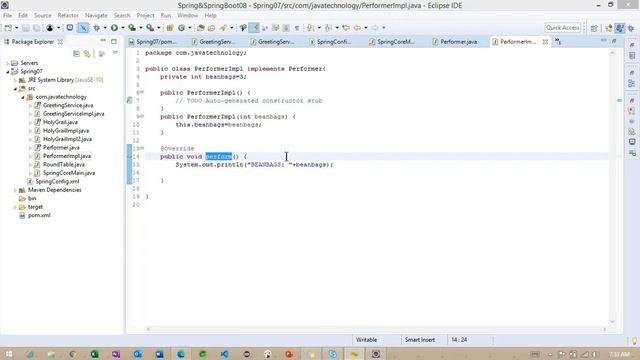Image resolution: width=640 pixels, height=360 pixels.
Task: Expand the Servers project node
Action: tap(7, 63)
